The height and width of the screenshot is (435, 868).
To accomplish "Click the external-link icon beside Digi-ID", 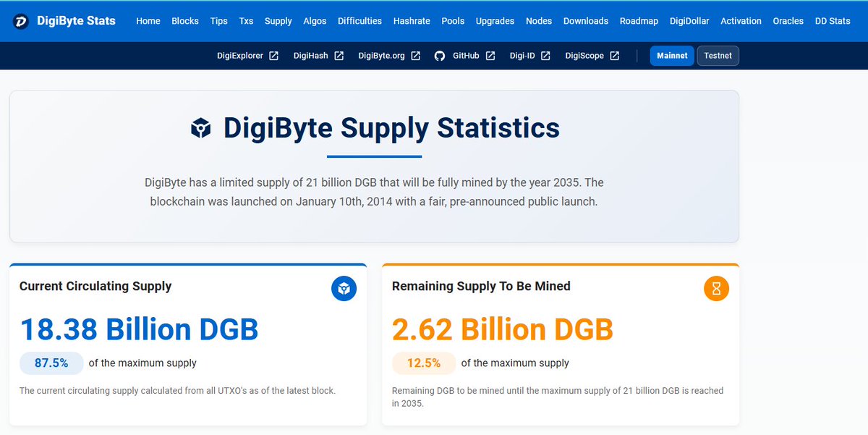I will click(x=545, y=56).
